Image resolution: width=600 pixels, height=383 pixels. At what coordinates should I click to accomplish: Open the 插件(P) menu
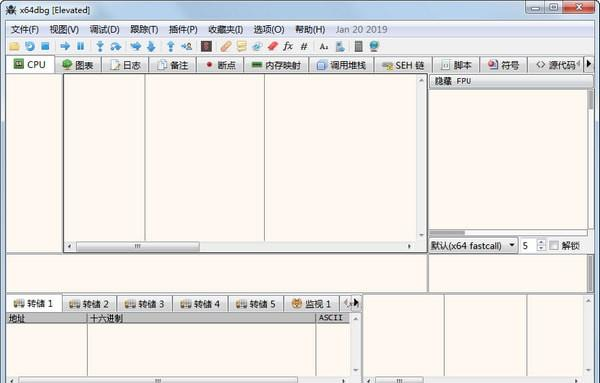[183, 29]
